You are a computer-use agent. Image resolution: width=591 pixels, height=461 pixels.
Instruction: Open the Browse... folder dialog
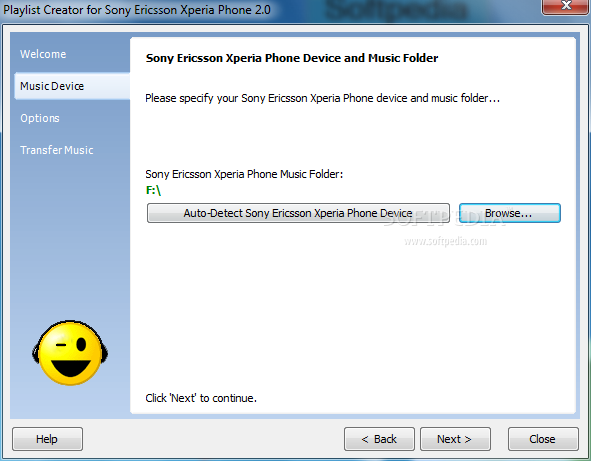[510, 213]
